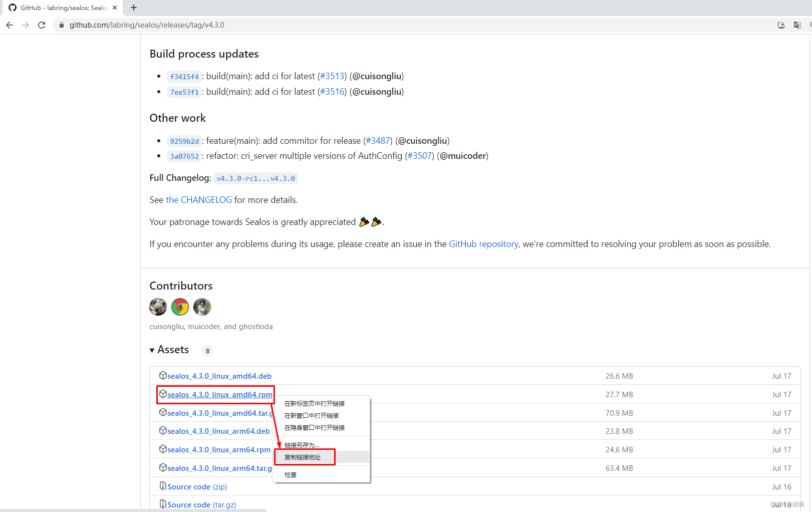Click file icon of Source code (tar.gz)
The height and width of the screenshot is (512, 812).
click(x=163, y=504)
